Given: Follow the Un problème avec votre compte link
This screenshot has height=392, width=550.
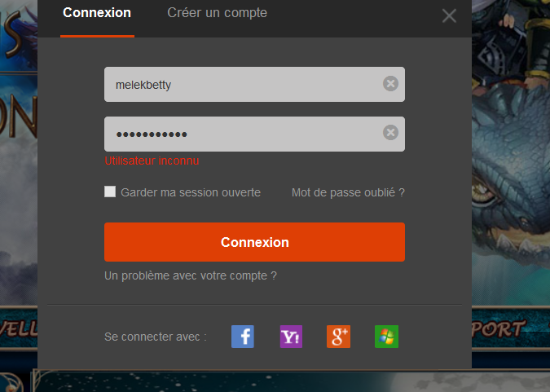Looking at the screenshot, I should coord(191,275).
